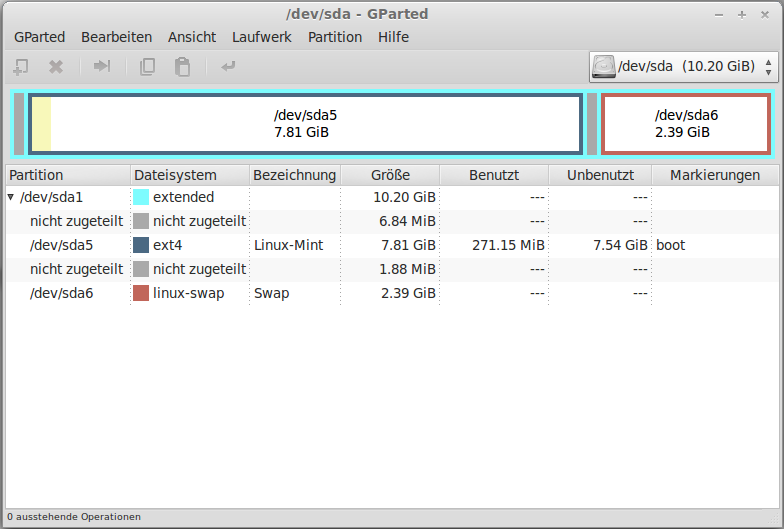Collapse the /dev/sda1 extended partition tree
This screenshot has height=529, width=784.
tap(11, 197)
